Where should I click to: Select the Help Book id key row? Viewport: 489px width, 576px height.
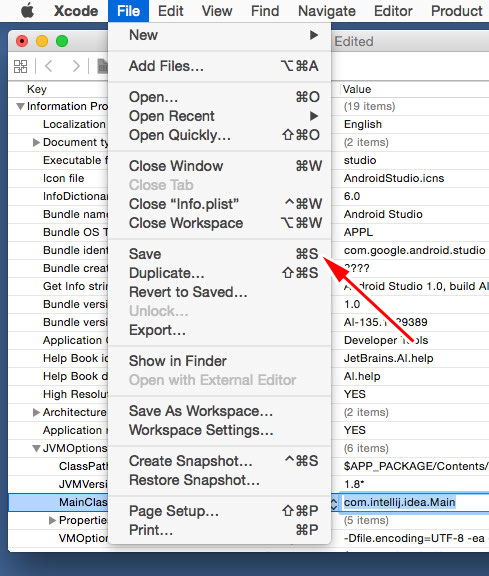point(76,358)
